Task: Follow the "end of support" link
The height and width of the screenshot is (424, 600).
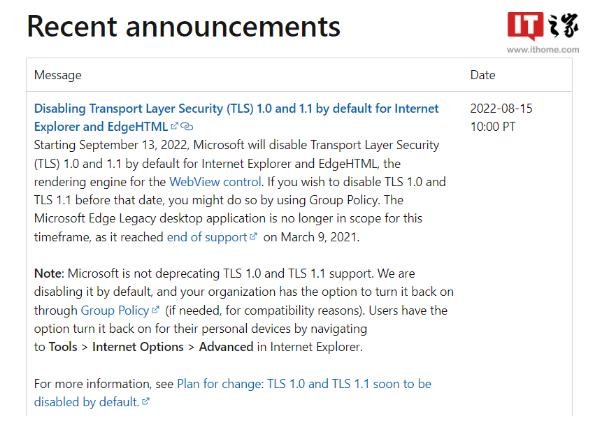Action: [x=207, y=237]
